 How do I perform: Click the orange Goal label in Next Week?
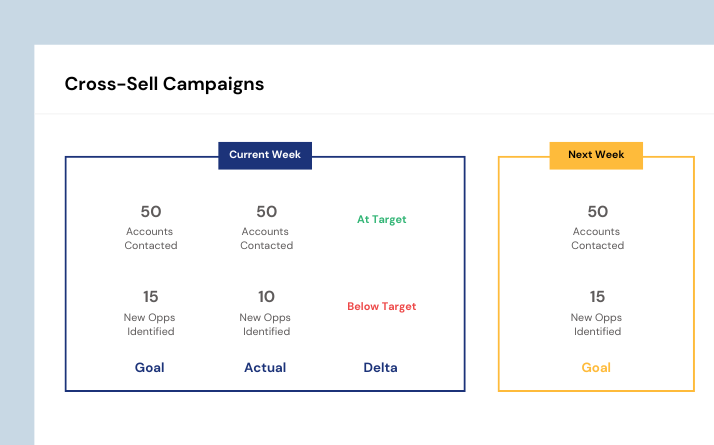(596, 368)
